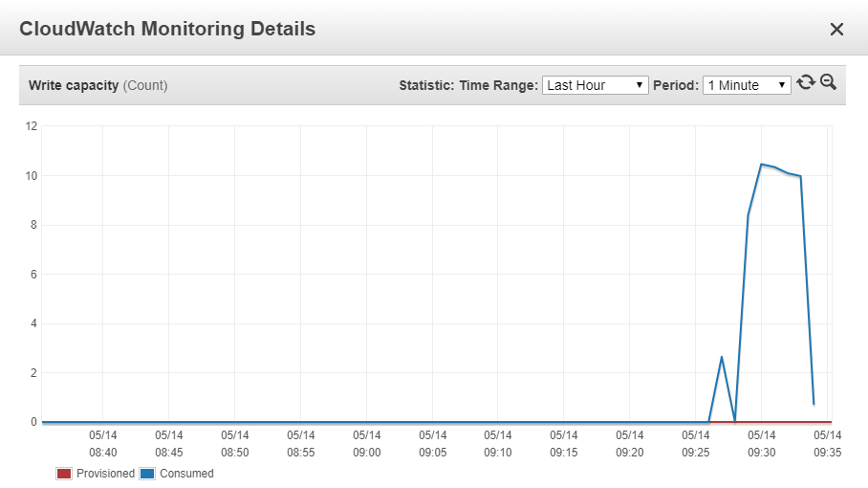Click the Time Range label
868x488 pixels.
pyautogui.click(x=499, y=85)
